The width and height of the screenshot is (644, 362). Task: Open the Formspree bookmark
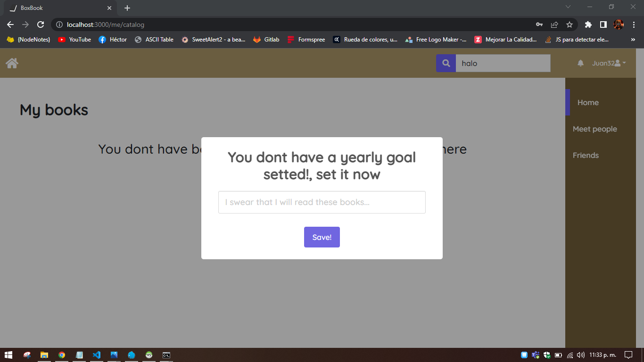pyautogui.click(x=306, y=40)
